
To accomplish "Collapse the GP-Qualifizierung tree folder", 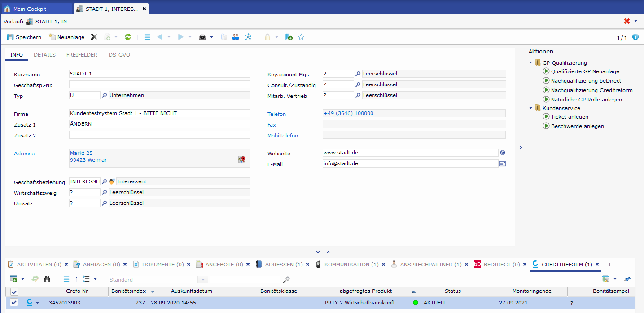I will click(x=531, y=63).
